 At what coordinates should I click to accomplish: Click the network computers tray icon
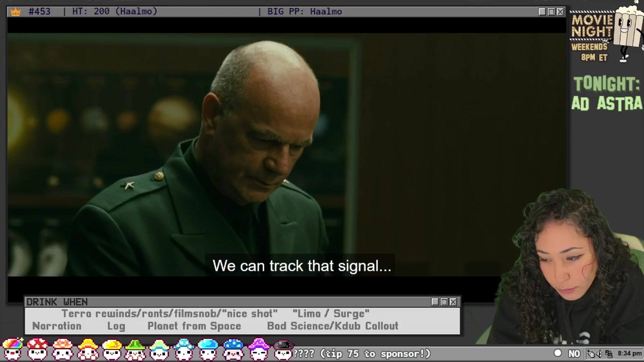[x=609, y=354]
